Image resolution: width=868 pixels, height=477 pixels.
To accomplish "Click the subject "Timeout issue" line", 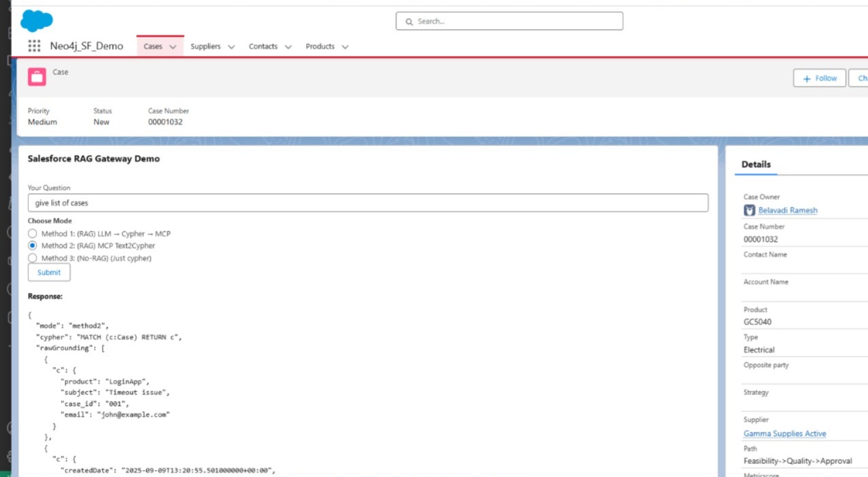I will (x=115, y=392).
